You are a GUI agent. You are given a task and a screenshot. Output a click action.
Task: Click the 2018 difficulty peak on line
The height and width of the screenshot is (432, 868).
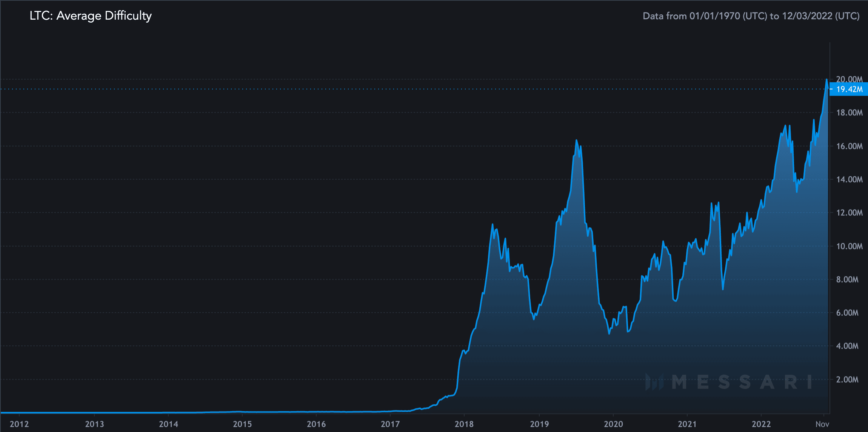(x=492, y=225)
